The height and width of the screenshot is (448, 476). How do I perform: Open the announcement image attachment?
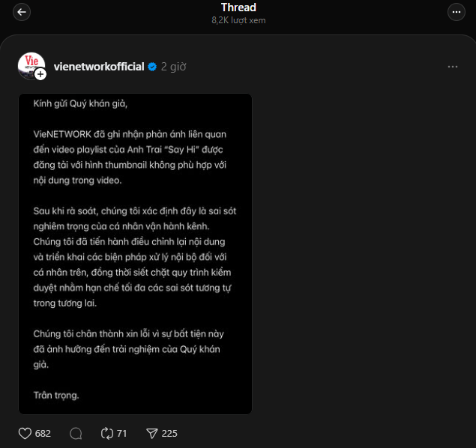135,253
